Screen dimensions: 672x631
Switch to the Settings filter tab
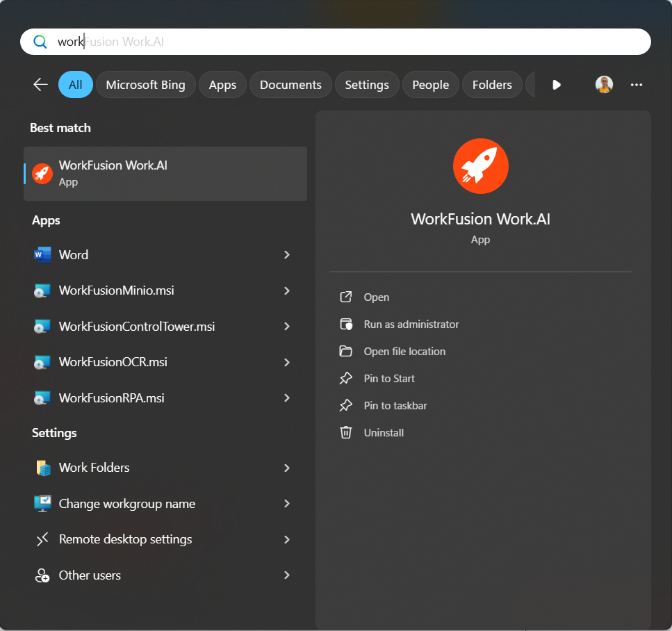[367, 85]
